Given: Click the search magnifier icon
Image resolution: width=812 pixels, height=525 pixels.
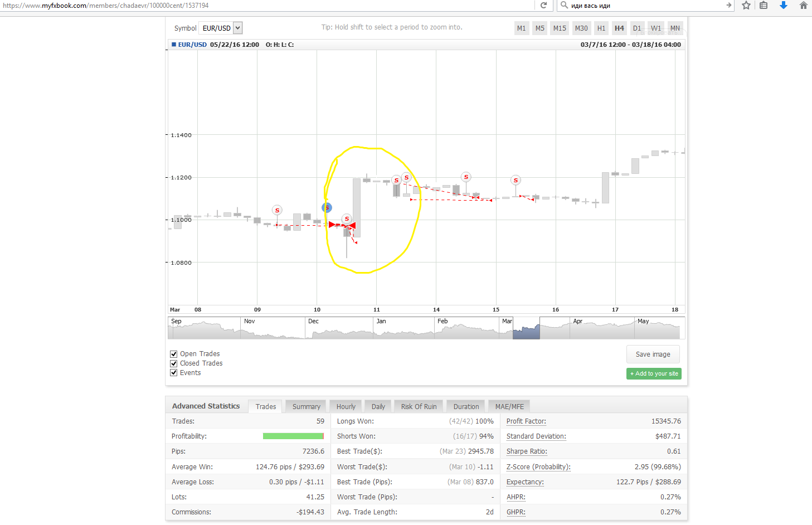Looking at the screenshot, I should click(x=565, y=6).
